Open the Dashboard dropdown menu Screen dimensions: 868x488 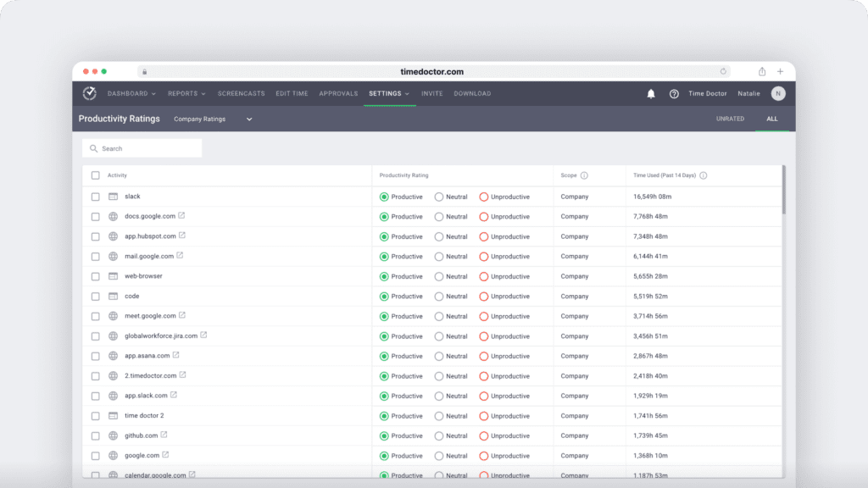click(x=131, y=93)
